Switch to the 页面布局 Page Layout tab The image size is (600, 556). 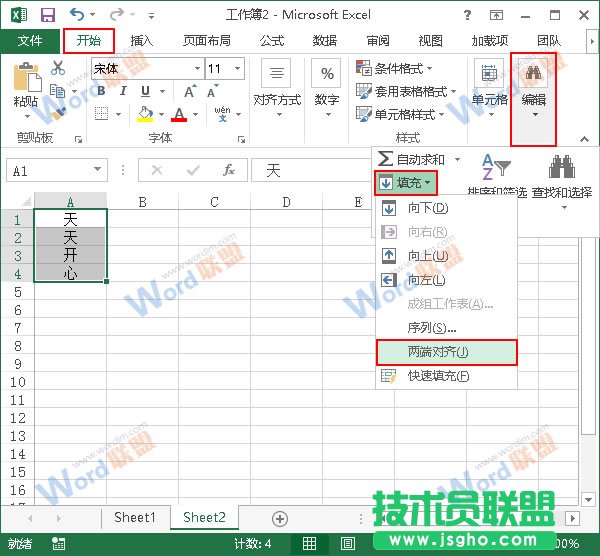coord(207,41)
